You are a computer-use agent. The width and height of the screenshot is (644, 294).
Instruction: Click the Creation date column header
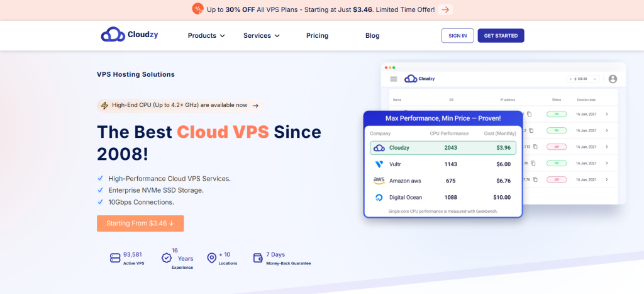click(x=587, y=100)
